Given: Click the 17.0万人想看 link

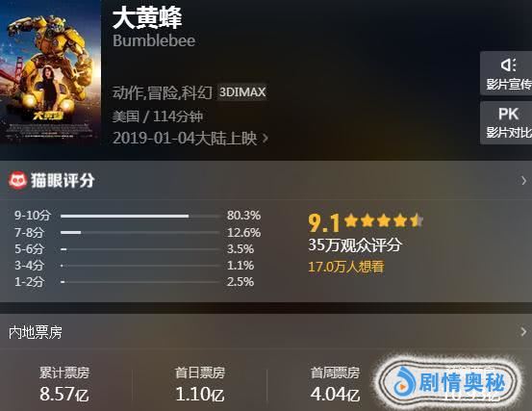Looking at the screenshot, I should [x=345, y=267].
